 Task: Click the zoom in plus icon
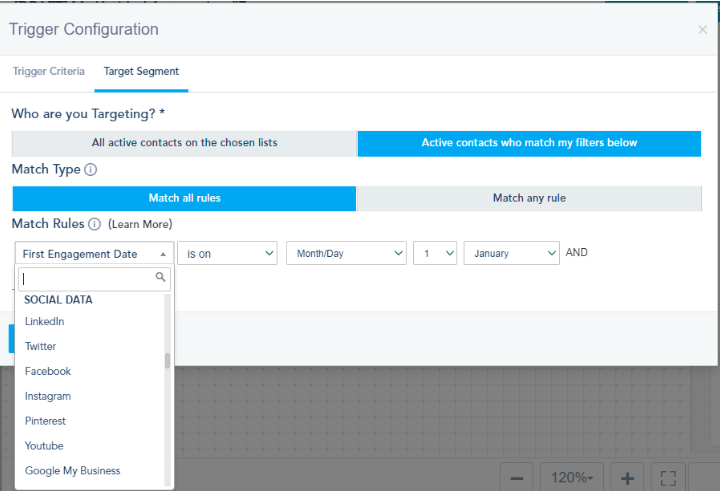[x=627, y=478]
